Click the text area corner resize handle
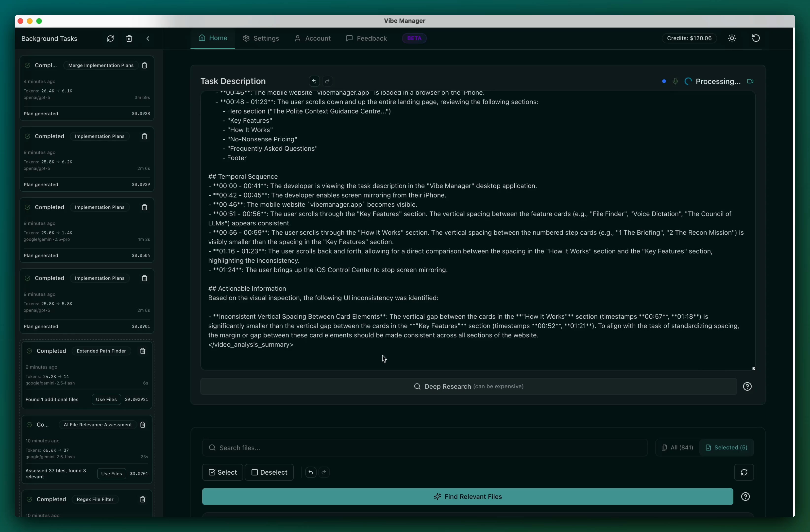Image resolution: width=810 pixels, height=532 pixels. [x=754, y=368]
